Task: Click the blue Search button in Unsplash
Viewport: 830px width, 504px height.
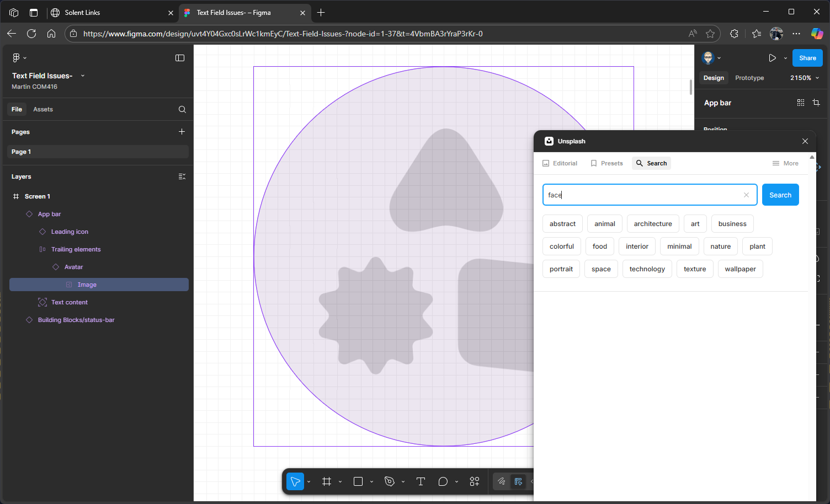Action: click(x=780, y=195)
